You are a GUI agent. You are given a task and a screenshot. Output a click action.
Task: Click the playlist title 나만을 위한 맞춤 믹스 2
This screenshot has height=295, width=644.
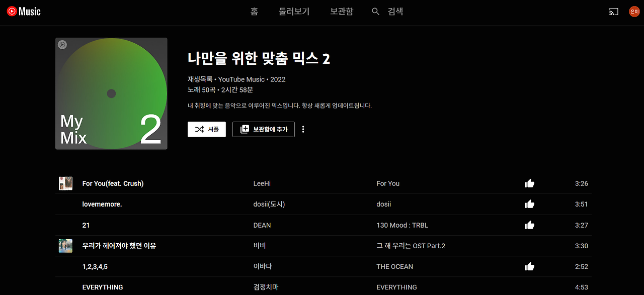coord(259,58)
